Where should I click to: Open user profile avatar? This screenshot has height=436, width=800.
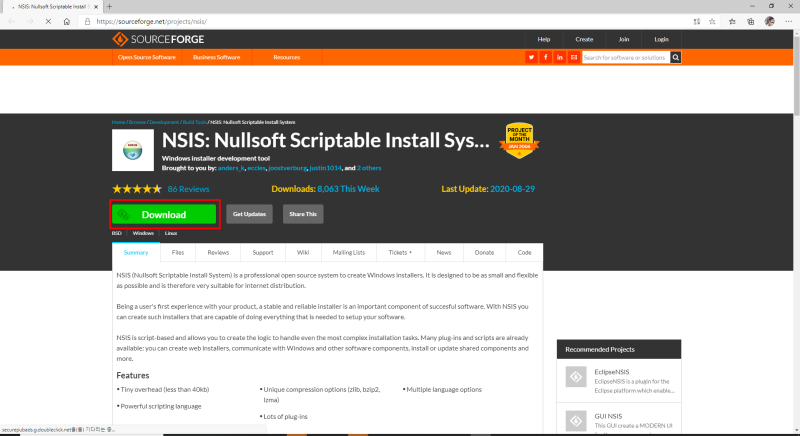tap(769, 21)
